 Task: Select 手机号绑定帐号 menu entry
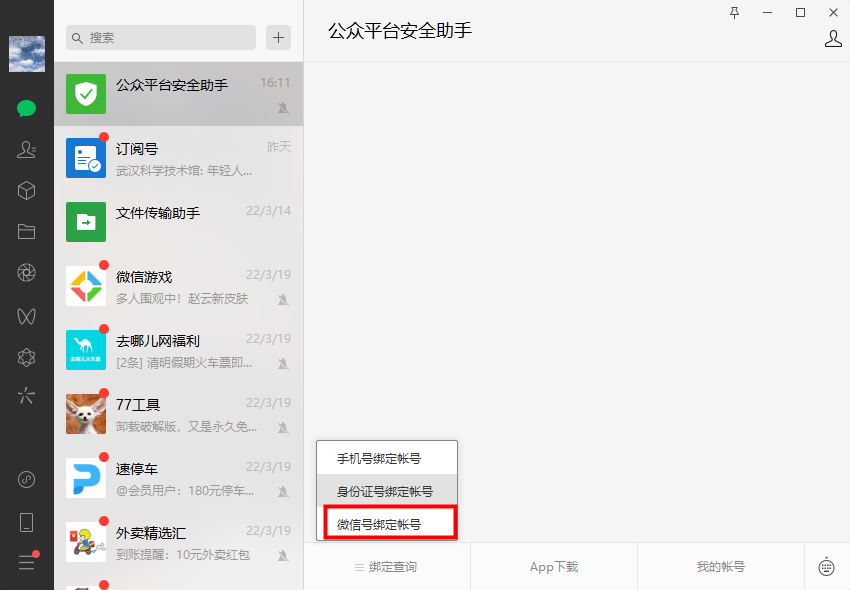pyautogui.click(x=387, y=458)
